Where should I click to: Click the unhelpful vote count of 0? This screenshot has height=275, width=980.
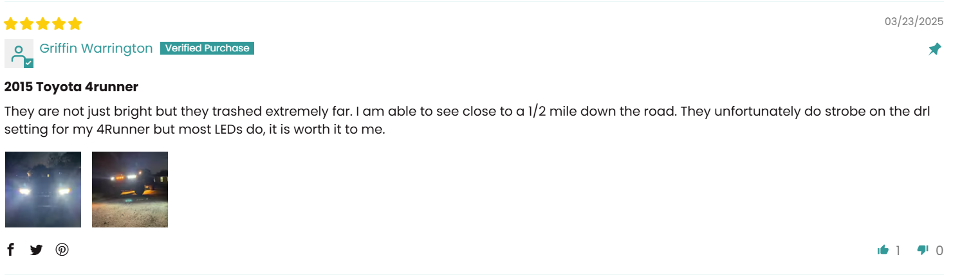tap(939, 251)
